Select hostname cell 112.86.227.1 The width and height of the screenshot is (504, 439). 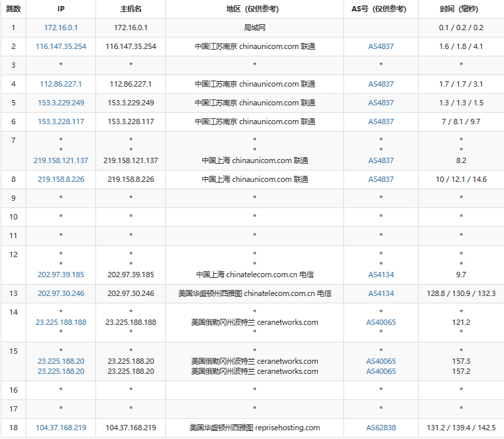tap(131, 84)
